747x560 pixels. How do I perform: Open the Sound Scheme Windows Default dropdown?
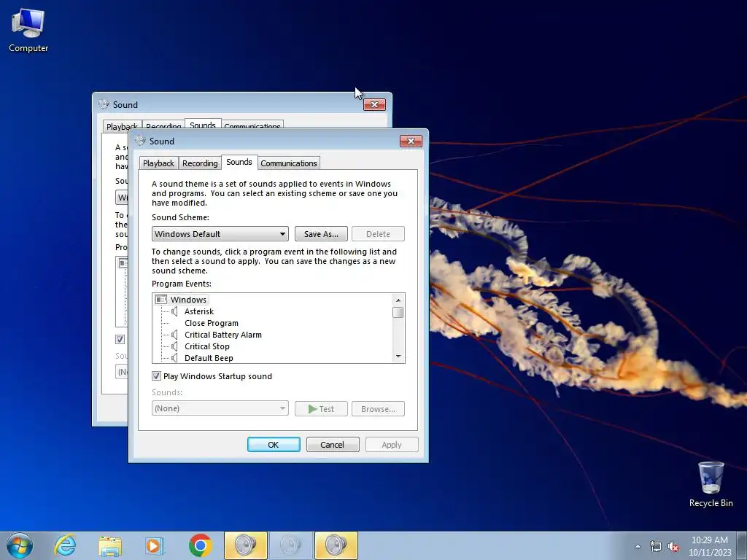point(220,234)
